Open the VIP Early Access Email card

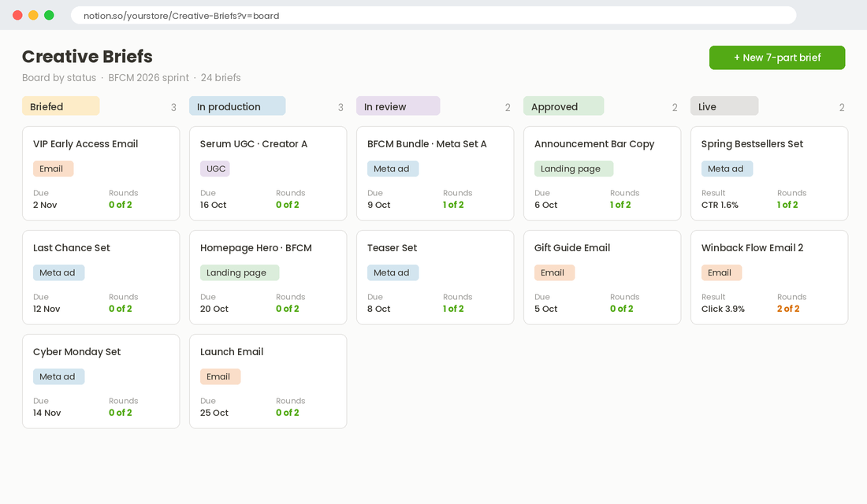pos(101,173)
